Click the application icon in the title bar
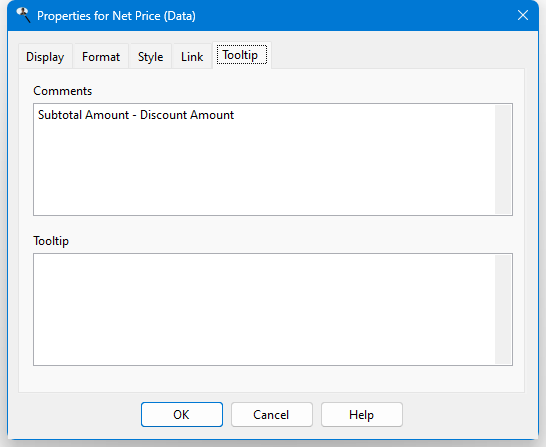Viewport: 546px width, 447px height. click(x=23, y=15)
